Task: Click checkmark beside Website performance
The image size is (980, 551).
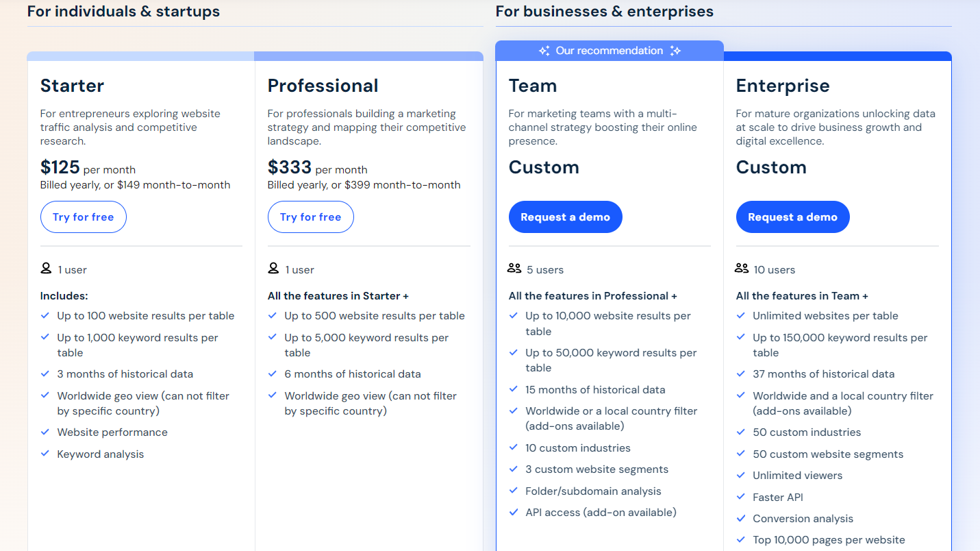Action: [x=45, y=432]
